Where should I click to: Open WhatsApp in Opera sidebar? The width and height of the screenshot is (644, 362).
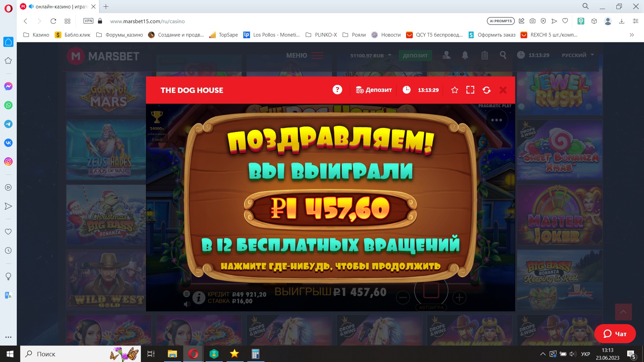pos(8,105)
